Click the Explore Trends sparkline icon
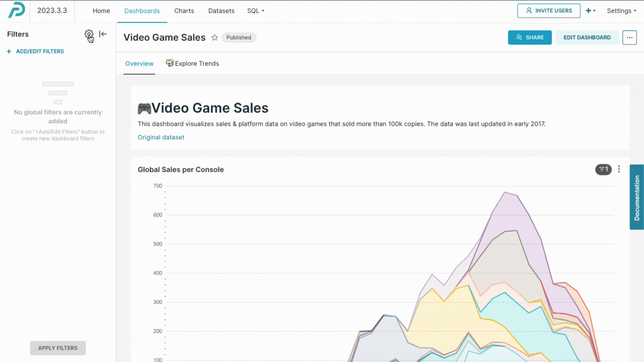Screen dimensions: 644x362 (x=169, y=63)
